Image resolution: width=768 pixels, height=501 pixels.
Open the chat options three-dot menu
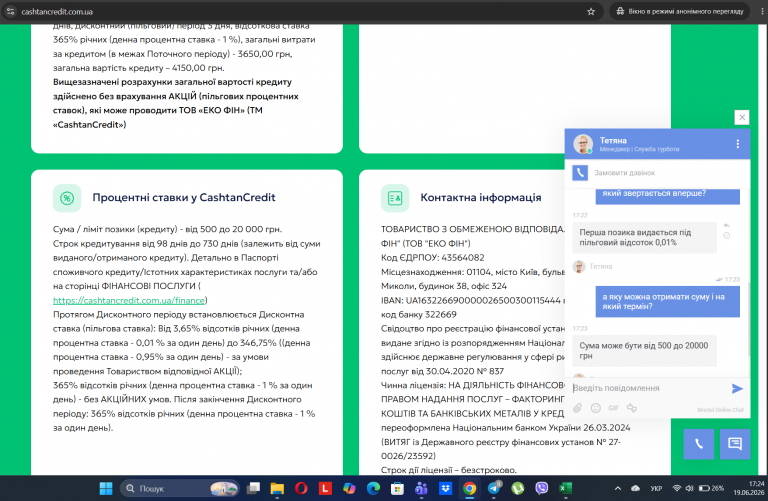point(738,144)
